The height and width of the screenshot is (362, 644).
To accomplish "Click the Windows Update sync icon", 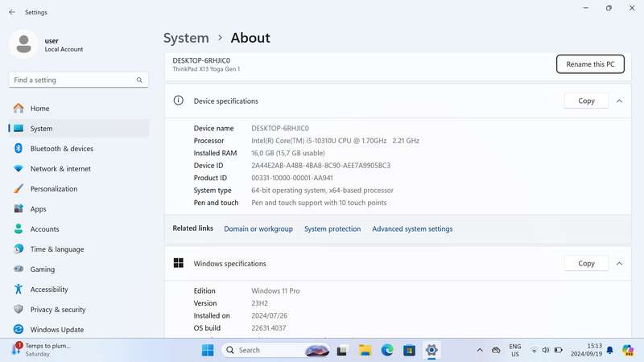I will pyautogui.click(x=19, y=329).
